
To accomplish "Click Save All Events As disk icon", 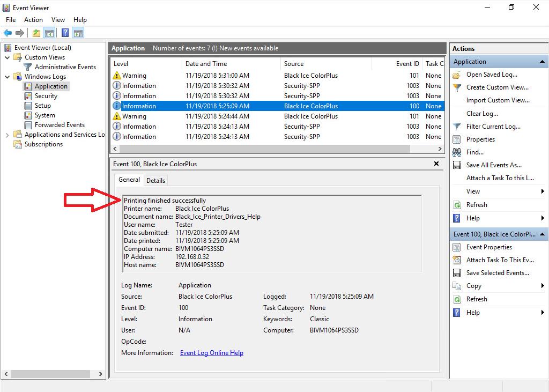I will tap(457, 165).
